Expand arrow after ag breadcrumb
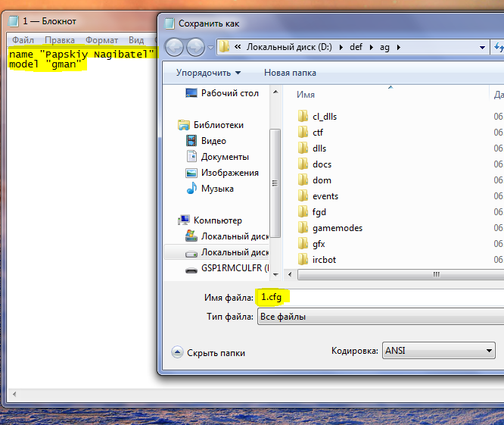Viewport: 504px width, 425px height. click(399, 47)
